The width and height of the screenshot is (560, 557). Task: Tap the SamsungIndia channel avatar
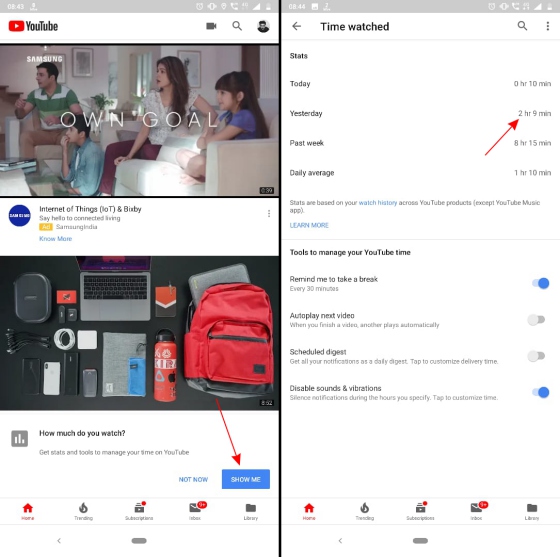(x=19, y=215)
